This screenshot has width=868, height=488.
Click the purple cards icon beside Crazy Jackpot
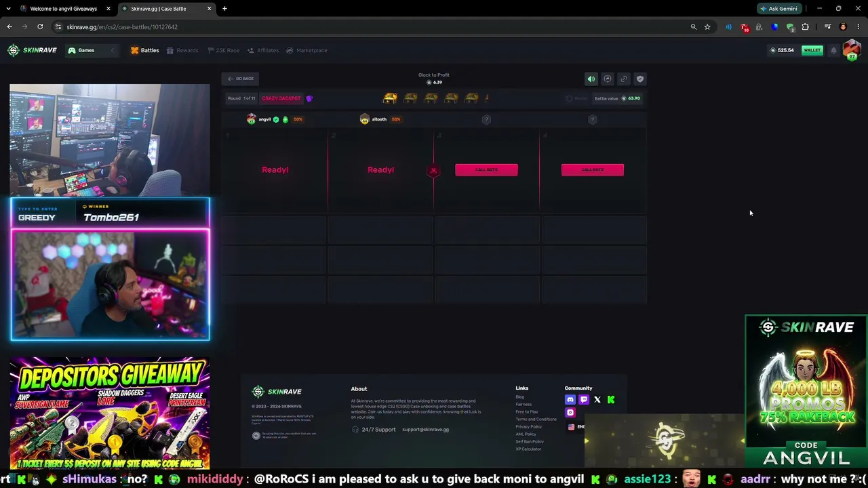tap(309, 98)
